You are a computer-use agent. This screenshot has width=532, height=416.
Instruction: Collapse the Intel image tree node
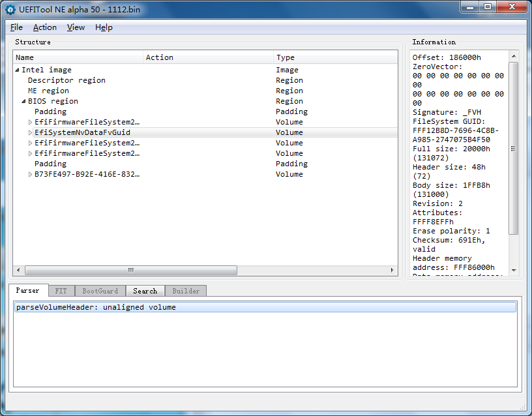17,70
